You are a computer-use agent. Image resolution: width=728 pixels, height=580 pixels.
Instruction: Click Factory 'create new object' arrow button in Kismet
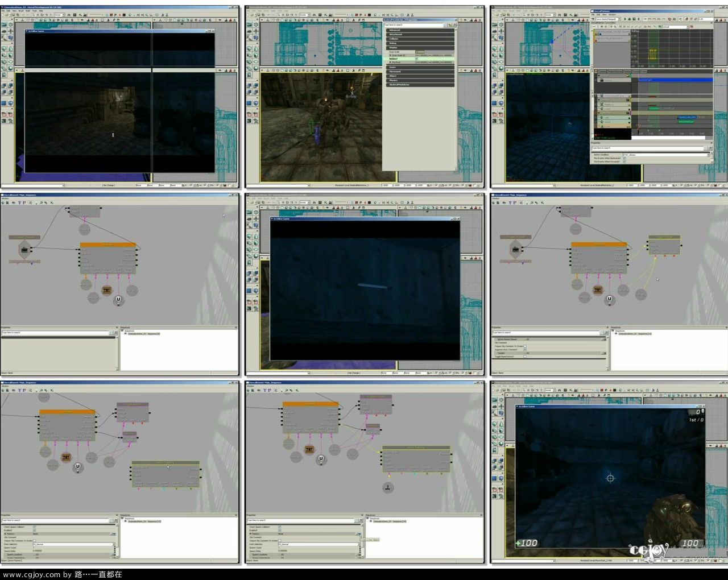point(359,534)
